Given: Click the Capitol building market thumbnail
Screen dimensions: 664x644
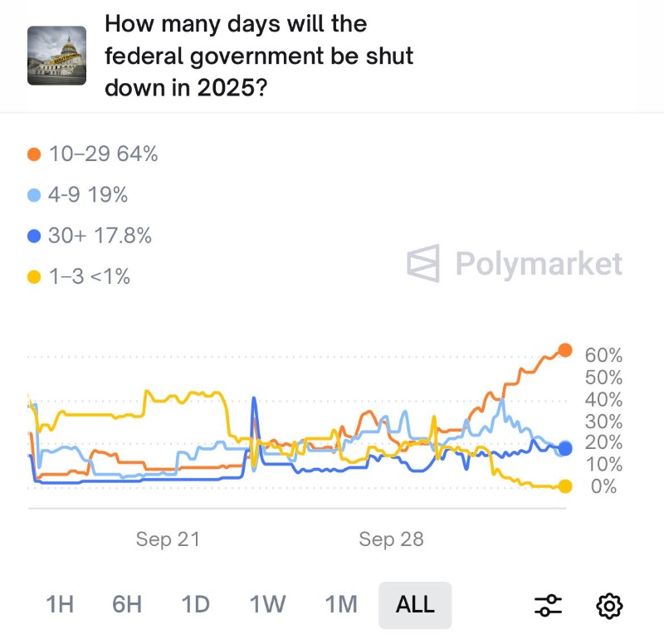Looking at the screenshot, I should coord(57,55).
